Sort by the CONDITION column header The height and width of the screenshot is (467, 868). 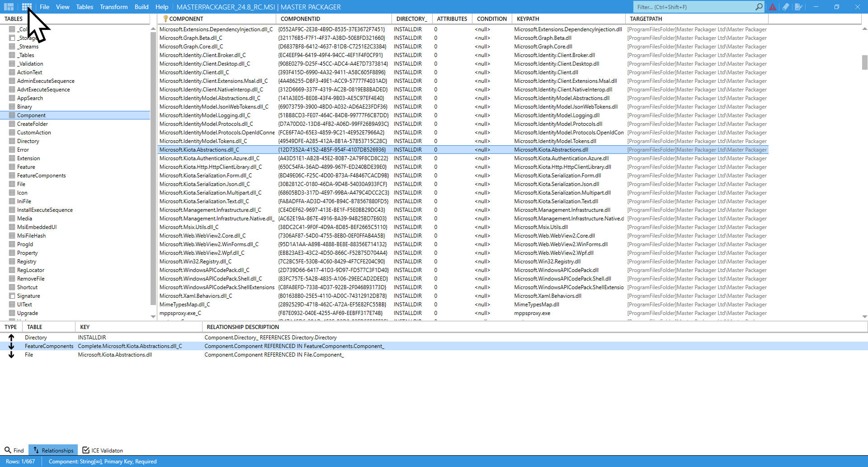point(491,19)
